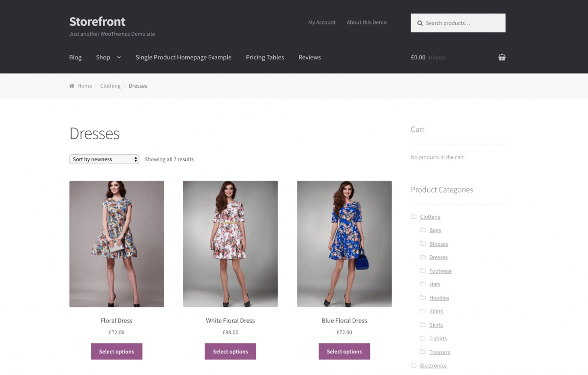The height and width of the screenshot is (375, 588).
Task: Click the search magnifier icon
Action: point(420,23)
